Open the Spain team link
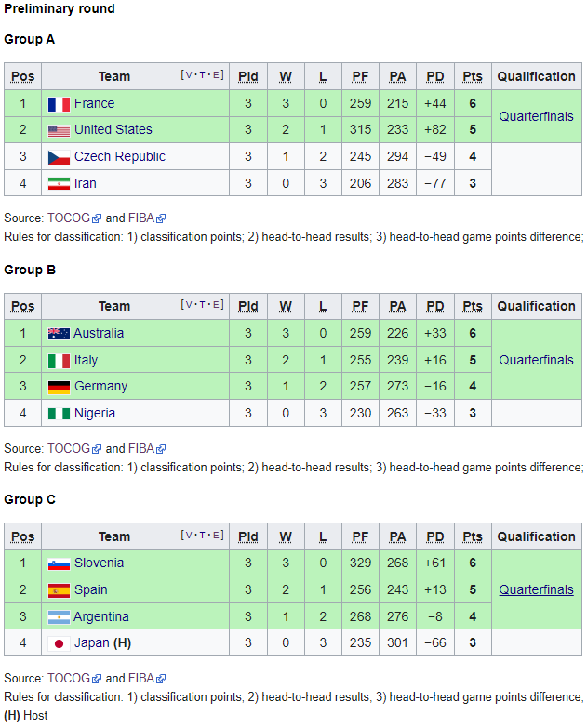Screen dimensions: 587x728 [x=90, y=589]
